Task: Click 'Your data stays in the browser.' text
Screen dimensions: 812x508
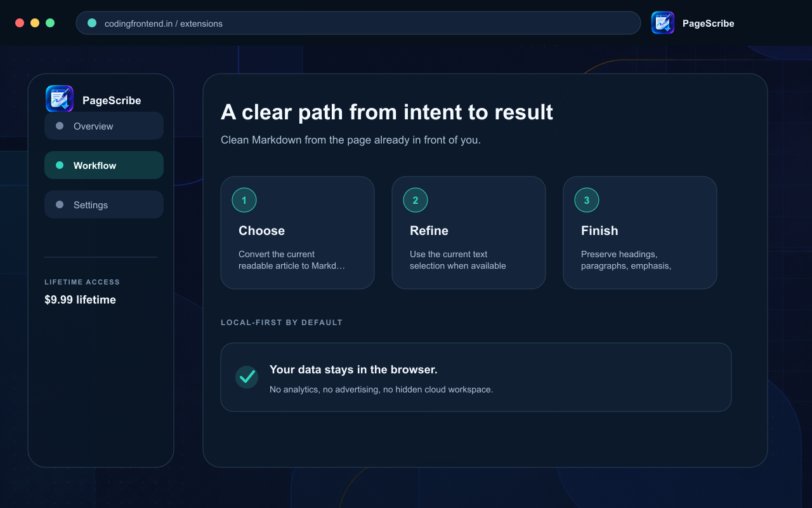Action: click(353, 370)
